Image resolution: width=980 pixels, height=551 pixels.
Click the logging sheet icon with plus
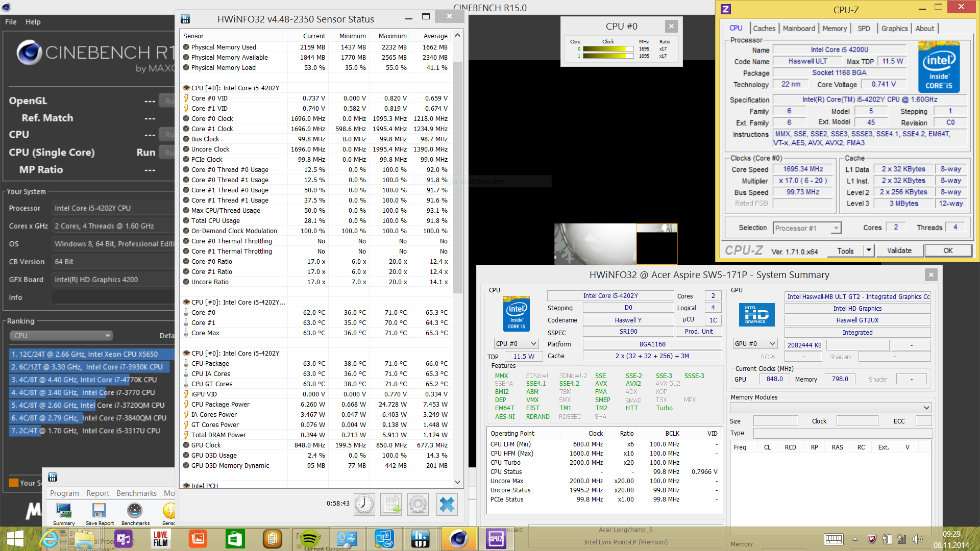(391, 504)
